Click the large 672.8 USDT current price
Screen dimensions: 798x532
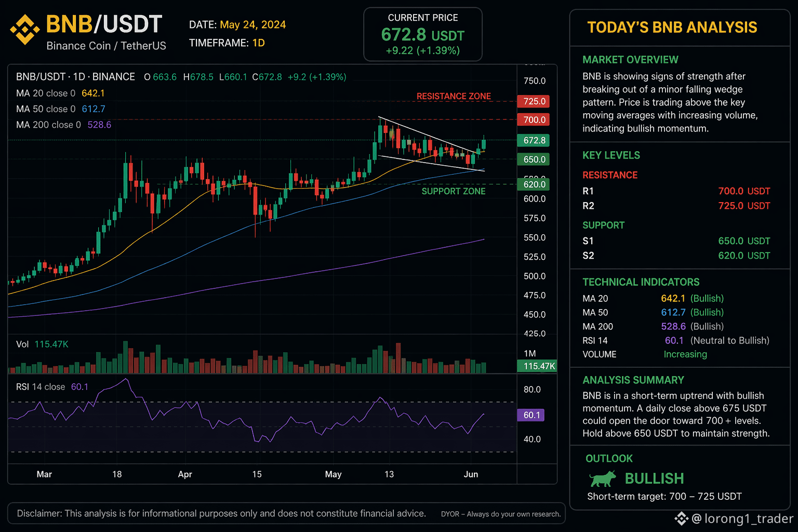pyautogui.click(x=423, y=35)
